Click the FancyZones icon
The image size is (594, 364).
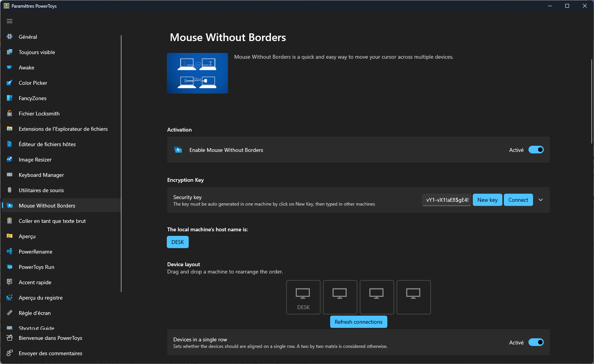[x=10, y=98]
